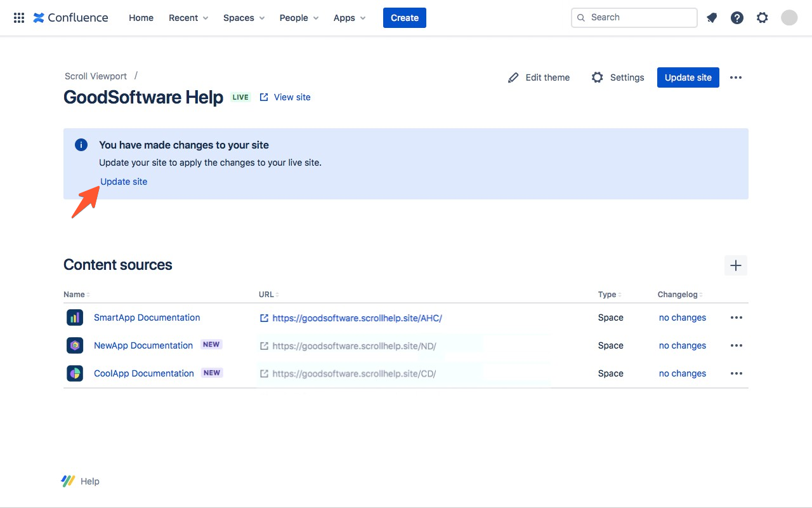Open the notifications bell icon

[x=712, y=18]
